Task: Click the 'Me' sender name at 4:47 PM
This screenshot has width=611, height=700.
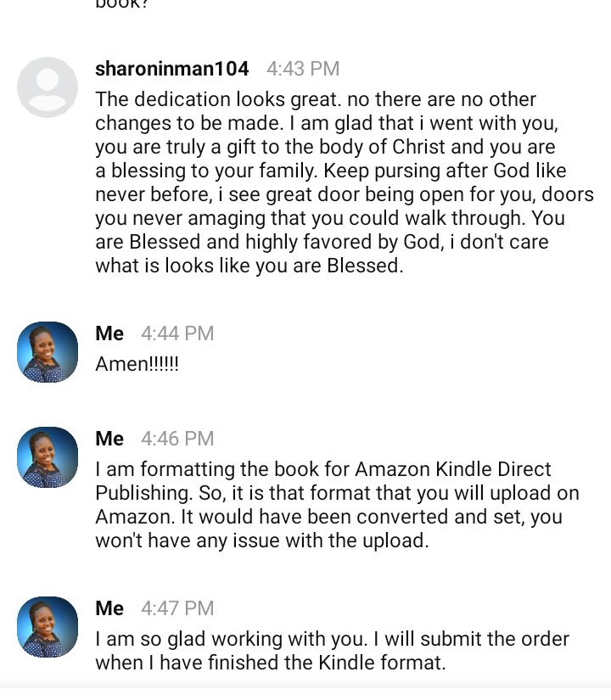Action: 109,608
